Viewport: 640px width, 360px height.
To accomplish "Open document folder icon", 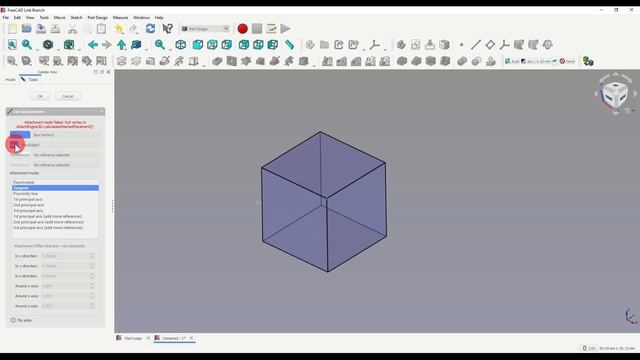I will pos(27,29).
